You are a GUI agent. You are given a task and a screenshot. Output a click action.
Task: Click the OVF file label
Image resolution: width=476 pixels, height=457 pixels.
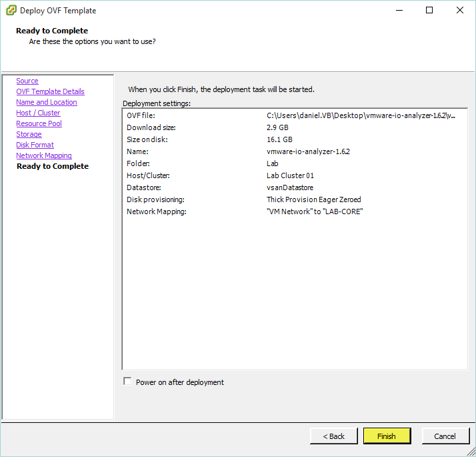click(x=141, y=115)
